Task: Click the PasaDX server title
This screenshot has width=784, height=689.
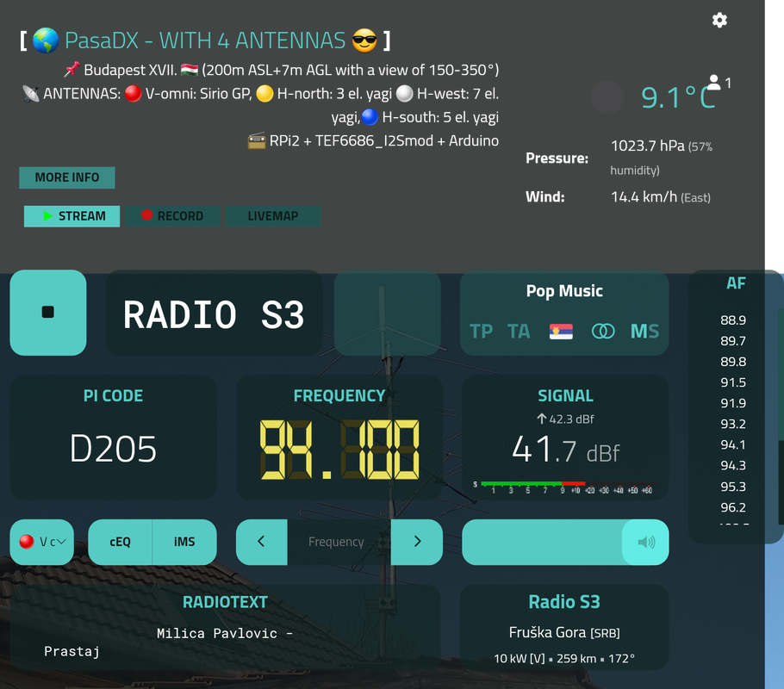Action: [x=205, y=40]
